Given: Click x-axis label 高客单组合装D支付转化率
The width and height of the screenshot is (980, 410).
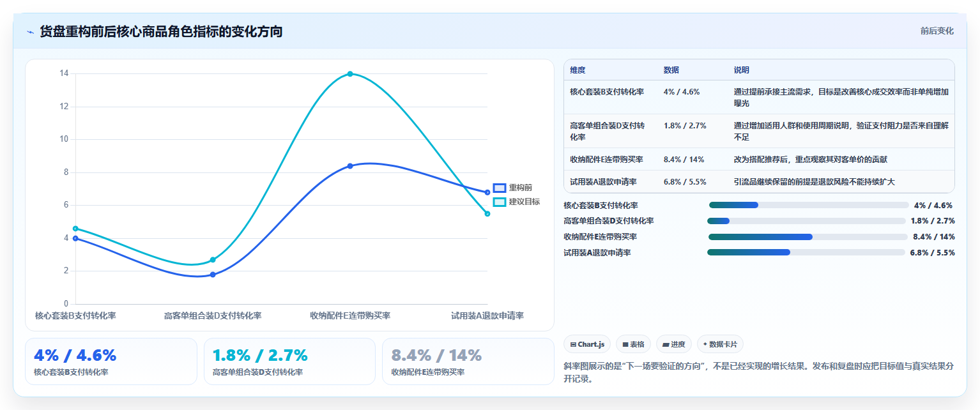Looking at the screenshot, I should click(213, 315).
